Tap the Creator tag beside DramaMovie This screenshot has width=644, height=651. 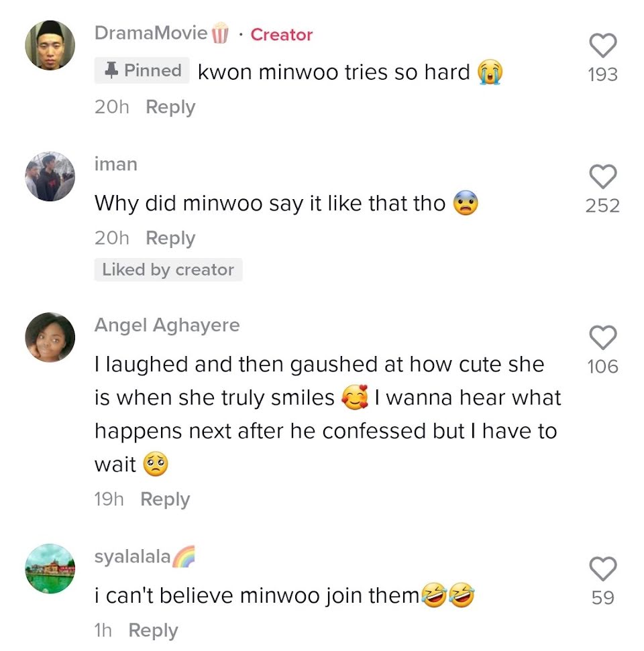pyautogui.click(x=281, y=34)
